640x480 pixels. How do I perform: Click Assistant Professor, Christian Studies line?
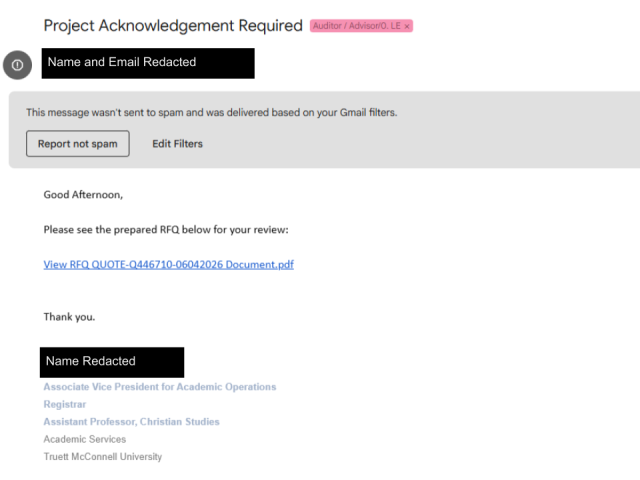[131, 422]
